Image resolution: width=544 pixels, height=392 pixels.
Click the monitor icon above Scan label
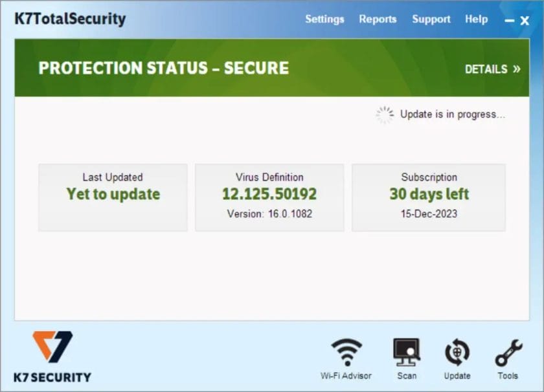pyautogui.click(x=407, y=349)
